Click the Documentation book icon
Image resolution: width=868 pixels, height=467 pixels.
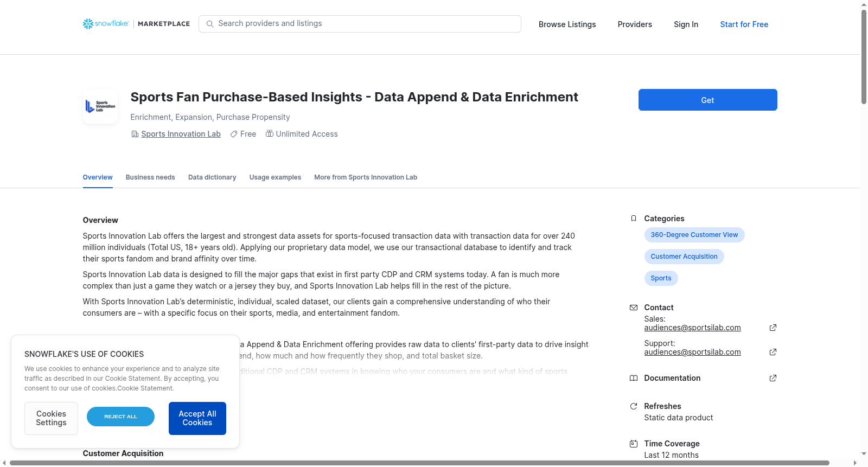(633, 378)
